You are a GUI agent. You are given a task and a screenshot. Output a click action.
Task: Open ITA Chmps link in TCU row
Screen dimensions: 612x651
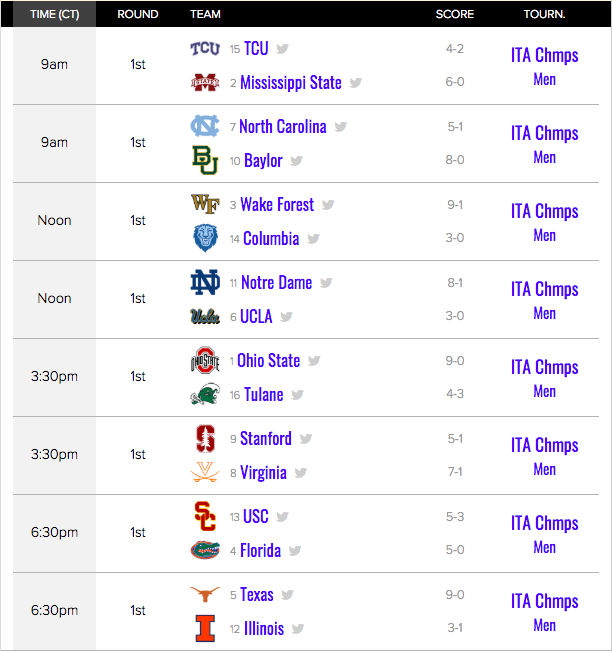point(544,55)
